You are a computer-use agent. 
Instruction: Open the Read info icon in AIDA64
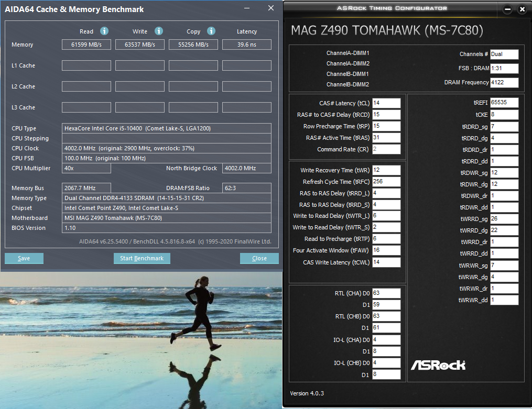point(104,31)
